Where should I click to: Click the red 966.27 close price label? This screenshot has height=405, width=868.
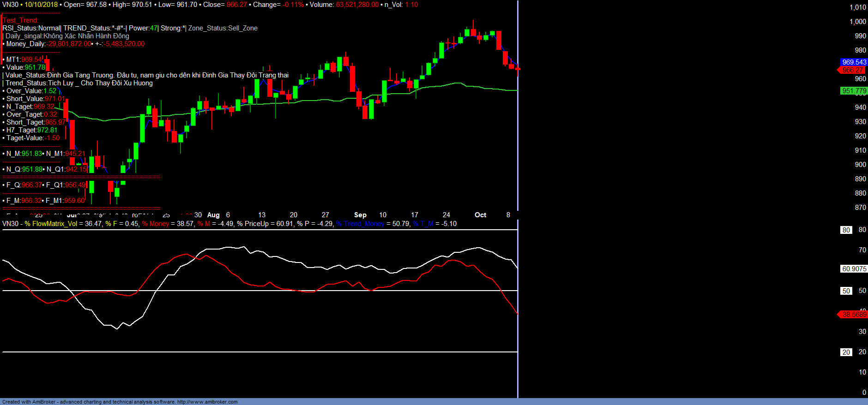[x=852, y=70]
